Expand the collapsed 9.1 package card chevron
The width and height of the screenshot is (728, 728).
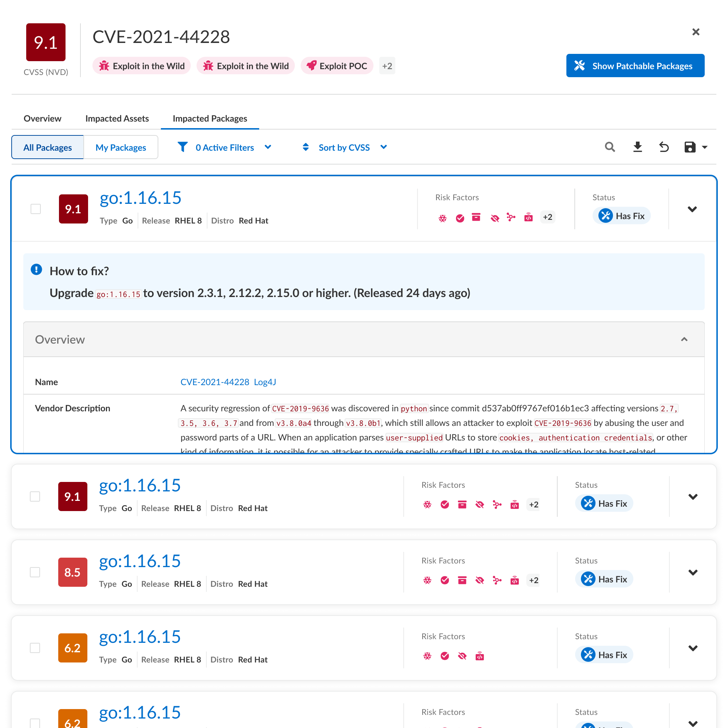[693, 496]
